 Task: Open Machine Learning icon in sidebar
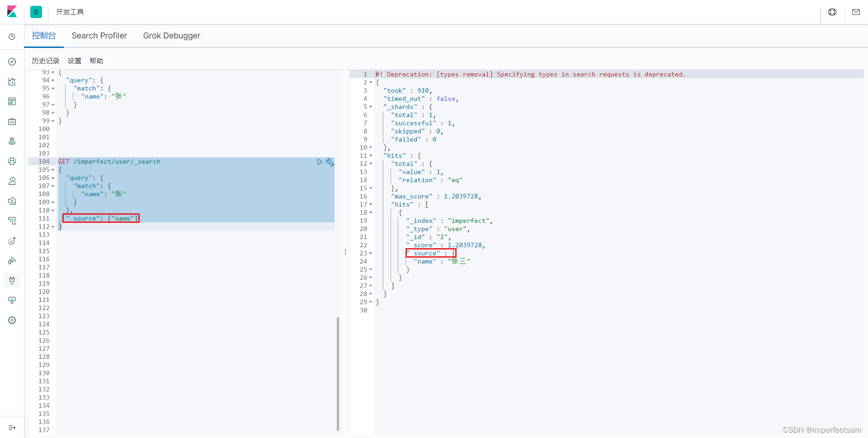coord(12,161)
